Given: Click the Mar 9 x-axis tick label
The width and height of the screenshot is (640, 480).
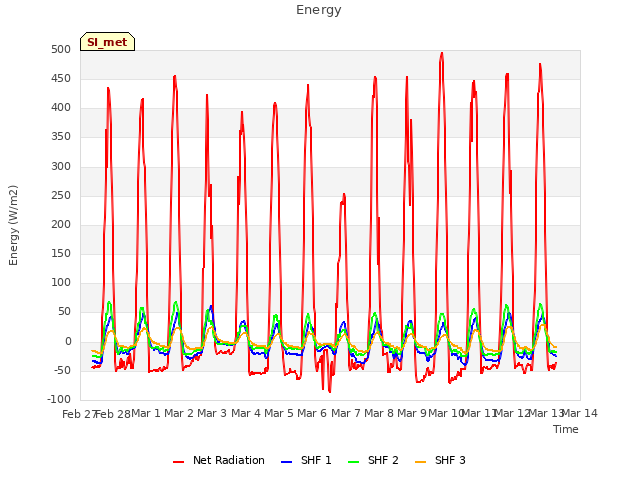Looking at the screenshot, I should click(x=412, y=414).
